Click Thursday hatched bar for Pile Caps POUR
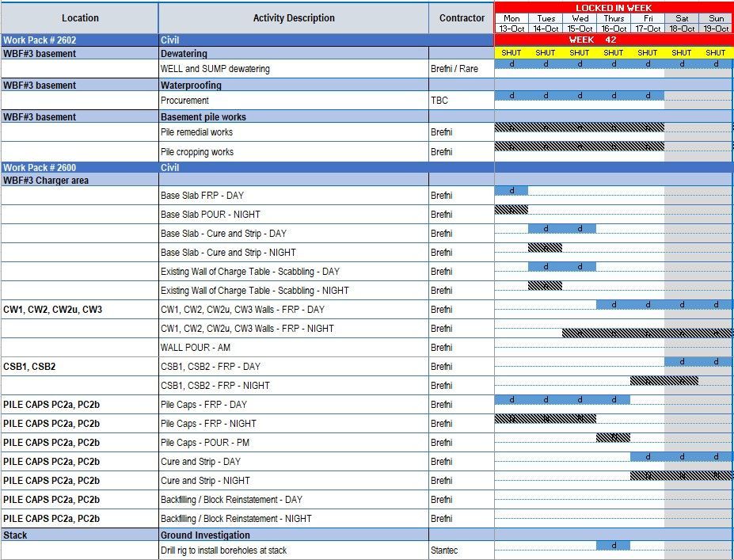This screenshot has width=734, height=560. [x=614, y=437]
